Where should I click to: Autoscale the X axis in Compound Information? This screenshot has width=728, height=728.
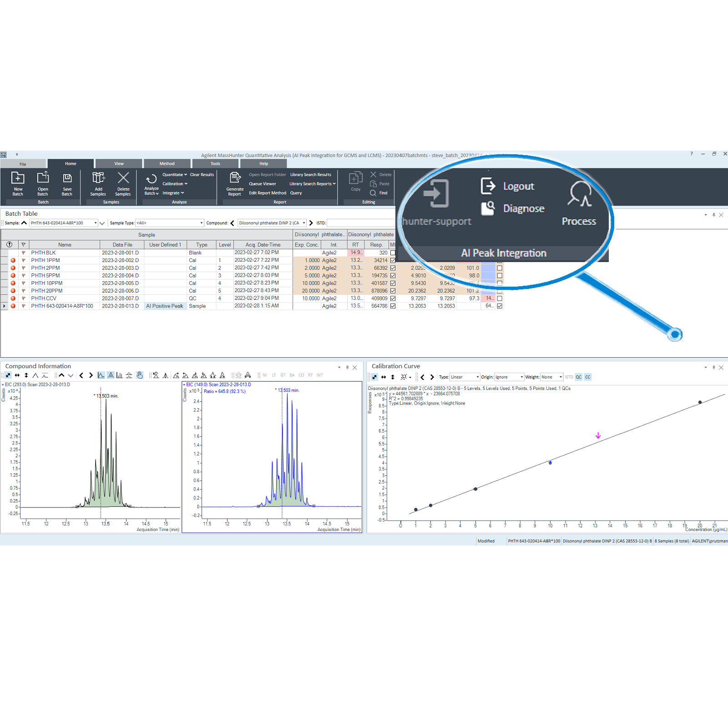[17, 375]
